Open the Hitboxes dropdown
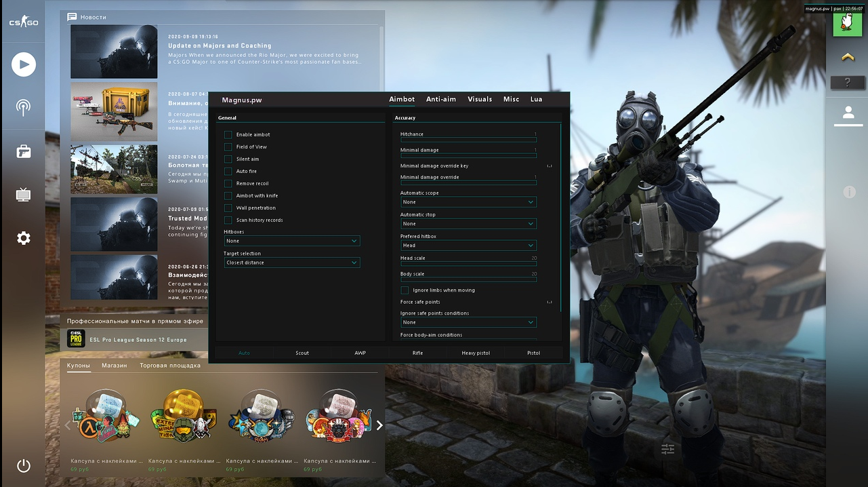The height and width of the screenshot is (487, 868). point(292,241)
